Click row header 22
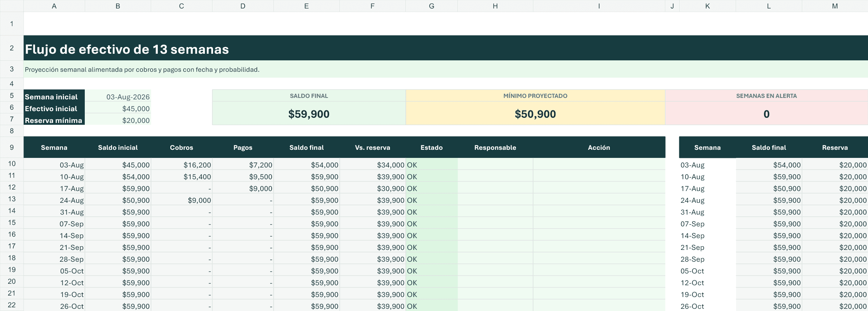The image size is (868, 311). point(12,305)
